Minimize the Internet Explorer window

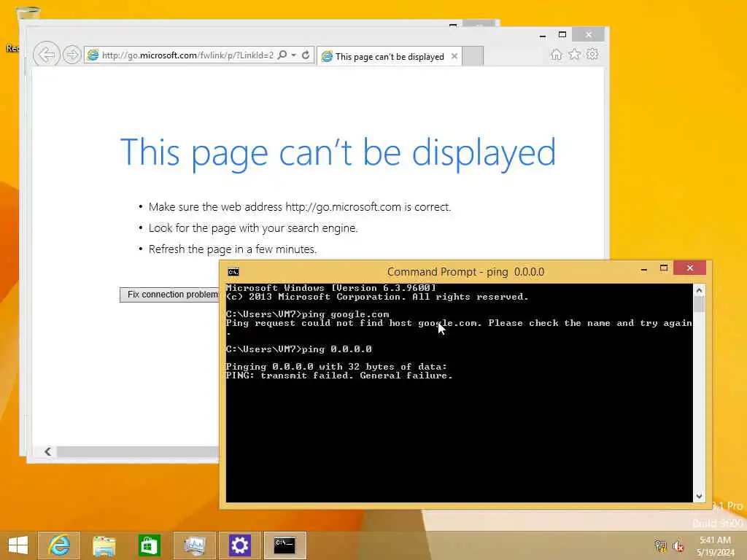coord(543,35)
